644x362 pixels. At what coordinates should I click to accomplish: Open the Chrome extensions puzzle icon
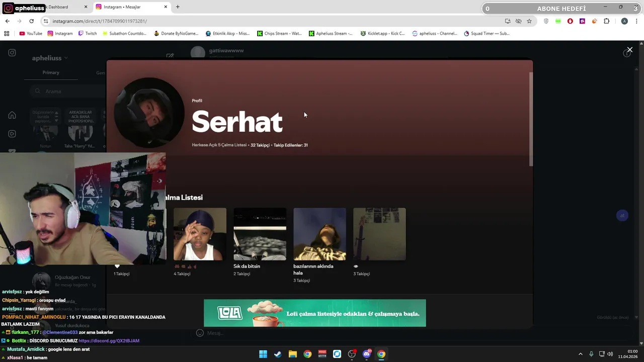coord(606,21)
